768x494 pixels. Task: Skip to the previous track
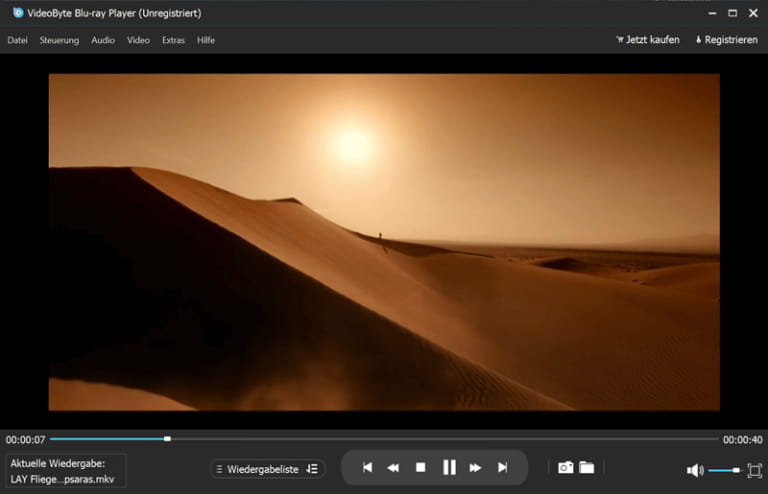(x=367, y=467)
